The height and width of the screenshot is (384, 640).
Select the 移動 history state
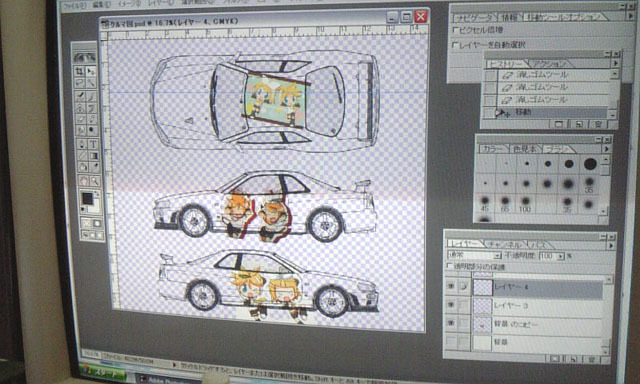pyautogui.click(x=551, y=112)
